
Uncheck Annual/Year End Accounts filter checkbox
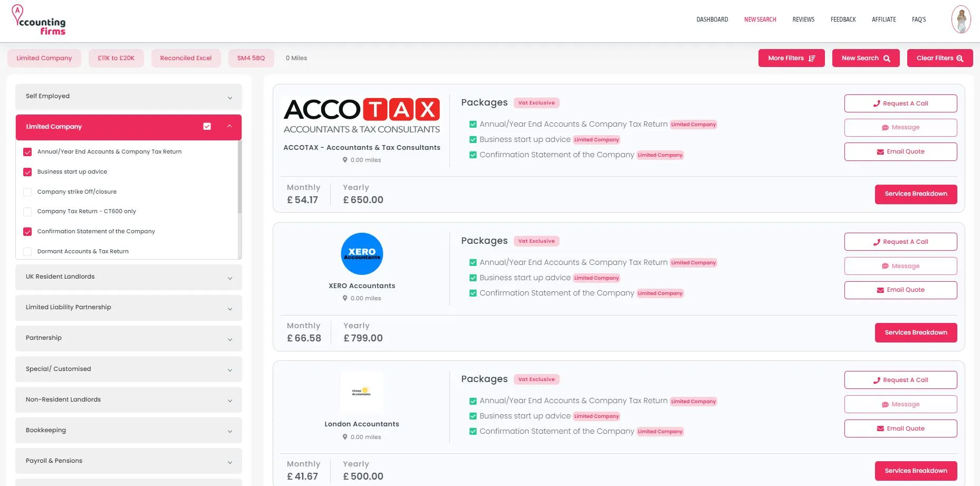click(x=27, y=152)
